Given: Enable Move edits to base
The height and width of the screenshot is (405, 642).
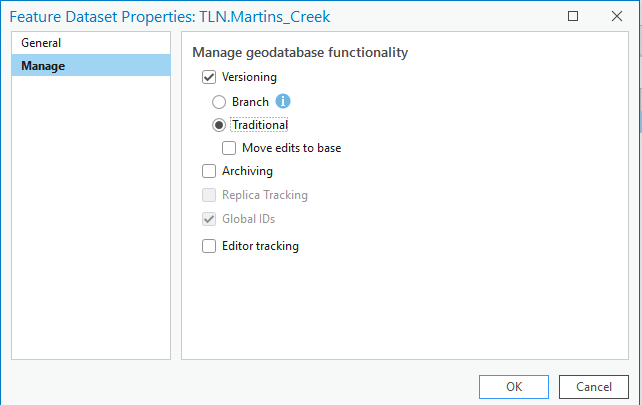Looking at the screenshot, I should (x=229, y=148).
